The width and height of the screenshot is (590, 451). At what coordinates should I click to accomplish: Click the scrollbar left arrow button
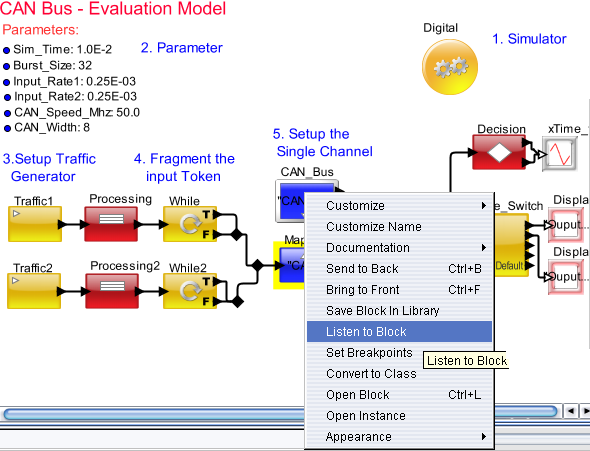pyautogui.click(x=570, y=411)
